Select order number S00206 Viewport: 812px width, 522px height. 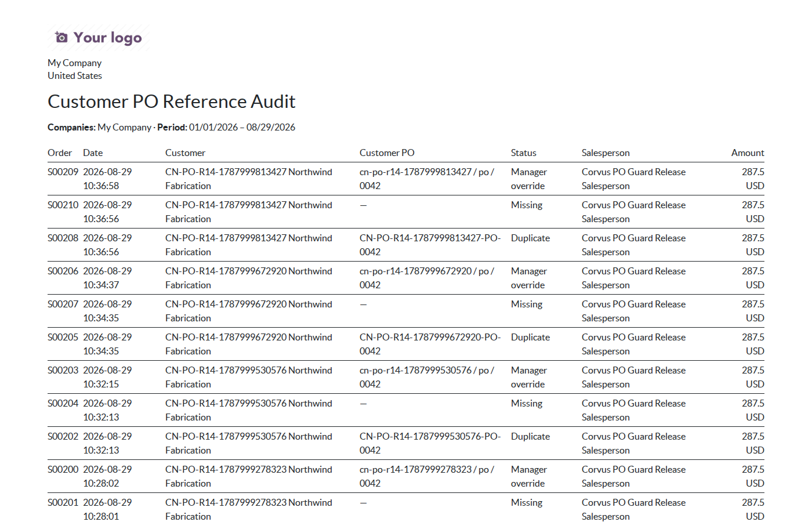coord(63,271)
